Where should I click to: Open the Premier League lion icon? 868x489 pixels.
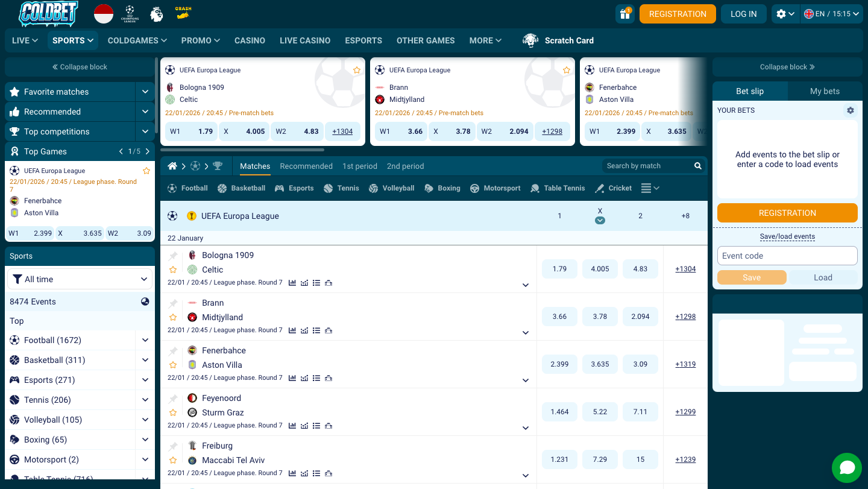157,14
